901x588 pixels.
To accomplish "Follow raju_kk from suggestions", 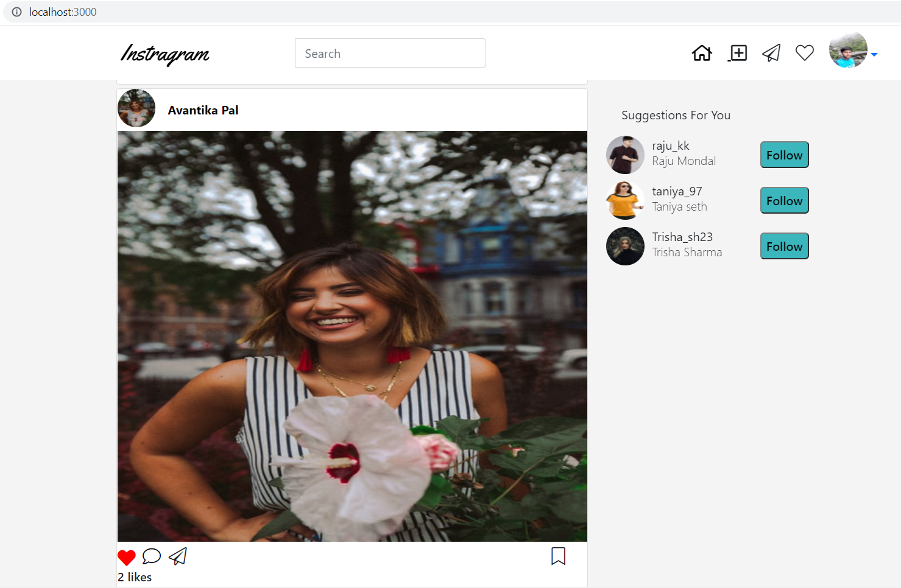I will pyautogui.click(x=784, y=155).
